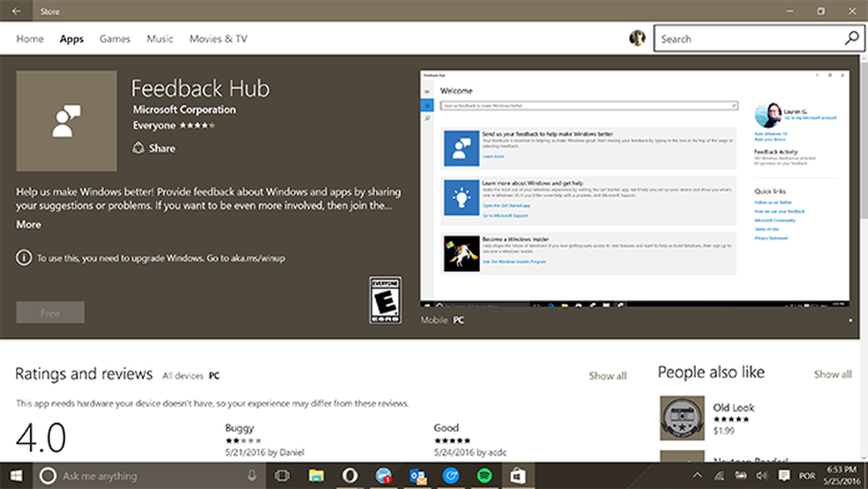The image size is (868, 489).
Task: Click the search magnifier icon
Action: [x=852, y=38]
